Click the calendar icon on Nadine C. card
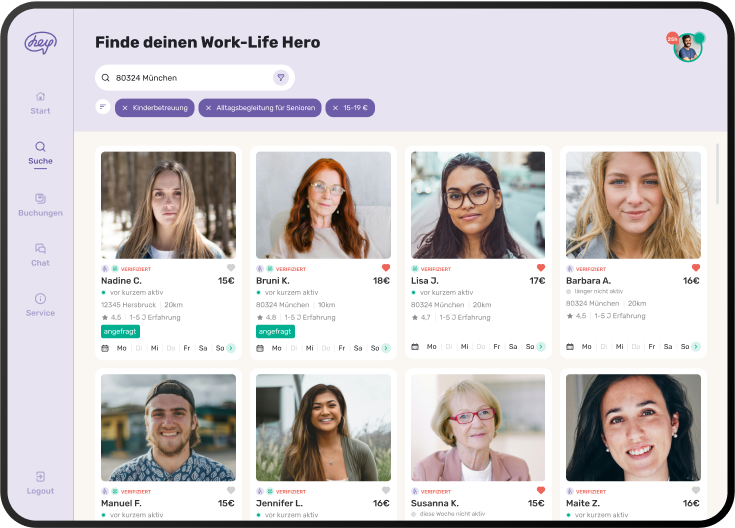The image size is (735, 528). tap(105, 348)
